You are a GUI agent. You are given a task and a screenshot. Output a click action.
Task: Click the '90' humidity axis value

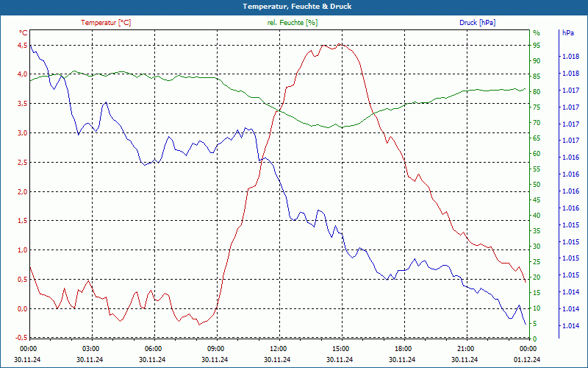pyautogui.click(x=537, y=61)
